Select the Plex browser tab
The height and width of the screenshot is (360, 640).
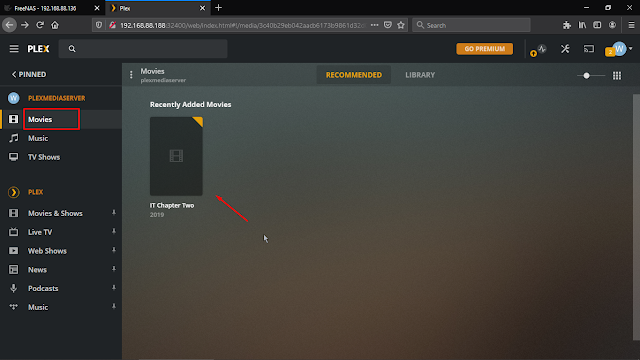pyautogui.click(x=158, y=8)
